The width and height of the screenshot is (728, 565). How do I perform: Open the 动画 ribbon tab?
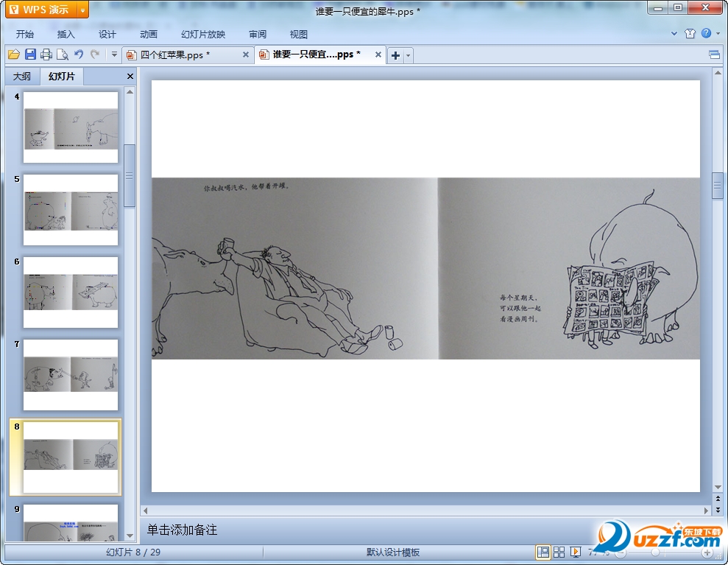(149, 34)
